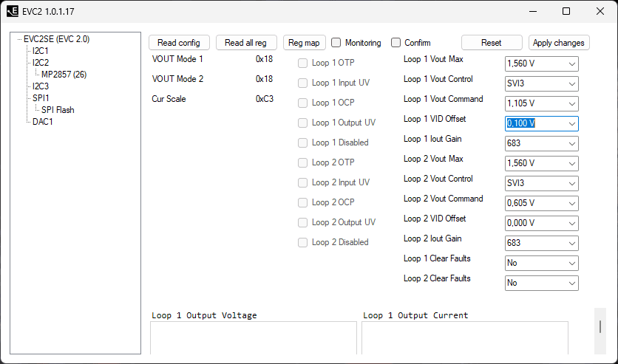618x364 pixels.
Task: Click the vertical scrollbar thumb on the right
Action: point(600,326)
